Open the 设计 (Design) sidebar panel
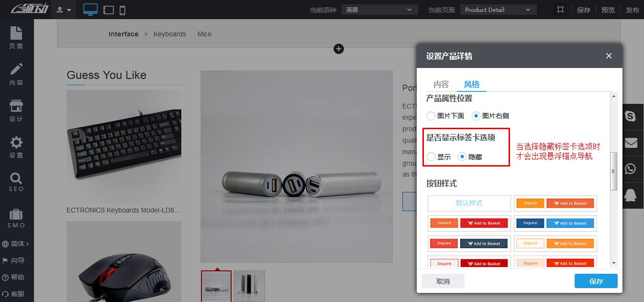 [x=16, y=110]
